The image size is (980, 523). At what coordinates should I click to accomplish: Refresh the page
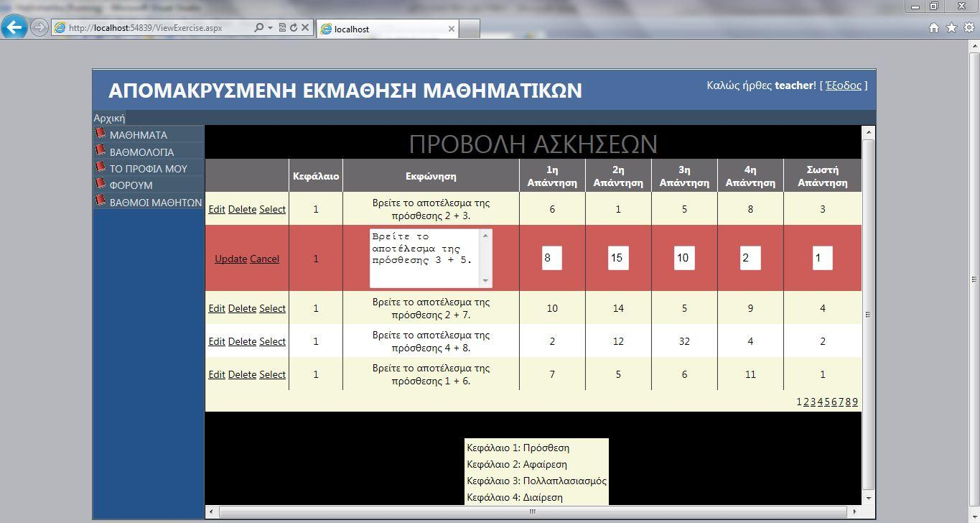click(293, 28)
